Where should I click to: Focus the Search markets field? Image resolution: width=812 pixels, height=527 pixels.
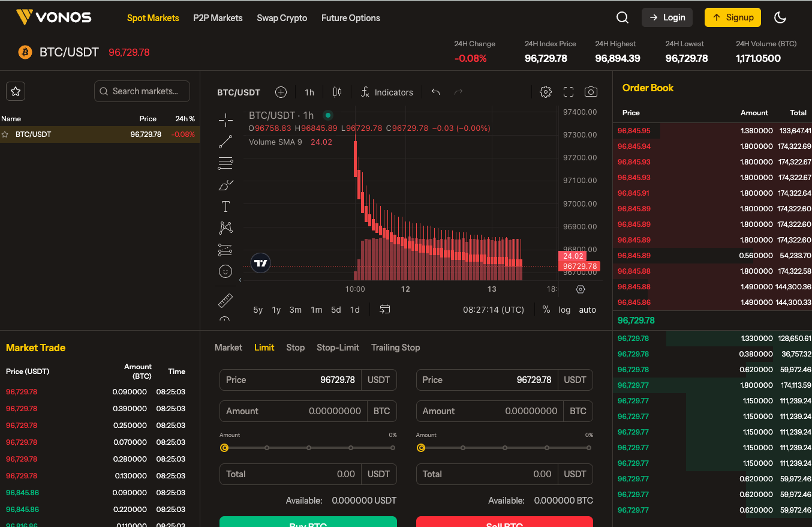tap(142, 91)
